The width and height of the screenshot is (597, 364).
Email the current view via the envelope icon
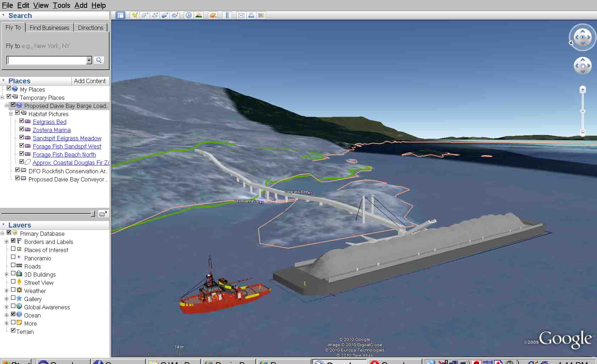(x=241, y=15)
